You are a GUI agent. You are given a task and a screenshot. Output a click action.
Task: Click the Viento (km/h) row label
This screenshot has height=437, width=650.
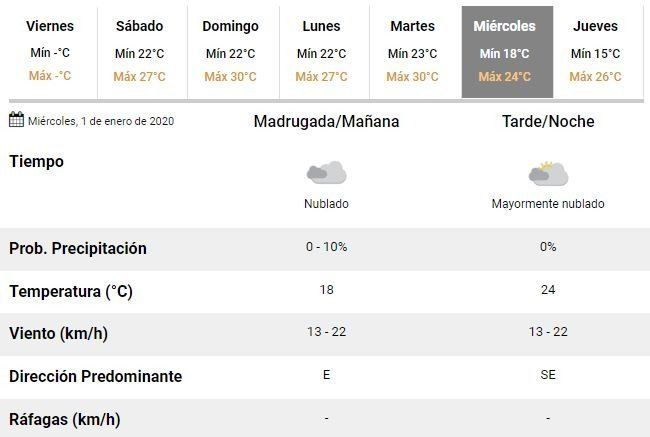(59, 334)
